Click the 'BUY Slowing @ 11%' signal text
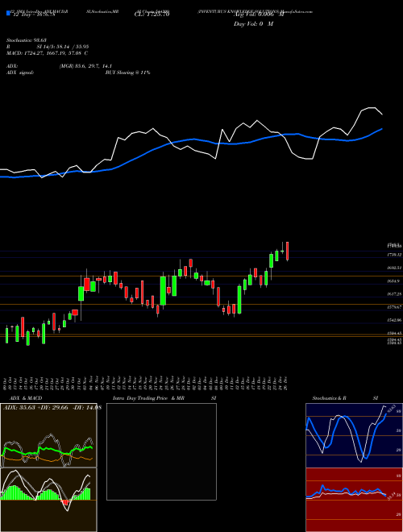 128,73
